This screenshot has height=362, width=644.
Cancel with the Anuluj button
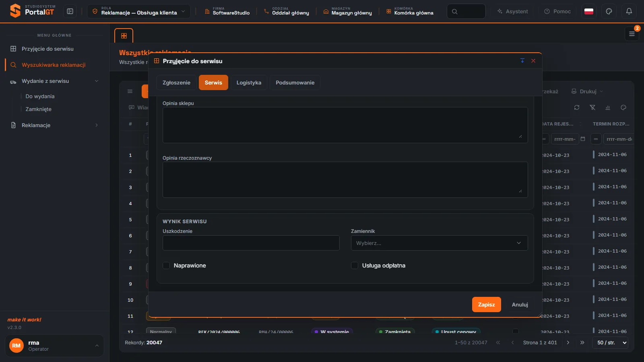[x=520, y=304]
